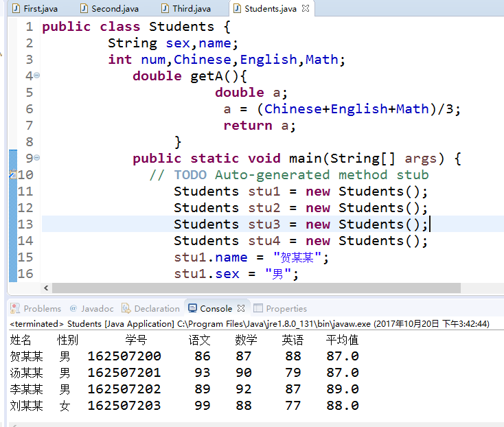Open the Problems view tab
The image size is (504, 427).
coord(36,308)
